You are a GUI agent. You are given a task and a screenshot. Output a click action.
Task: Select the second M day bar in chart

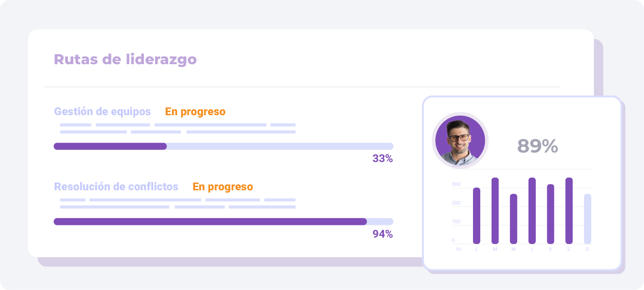click(x=513, y=219)
